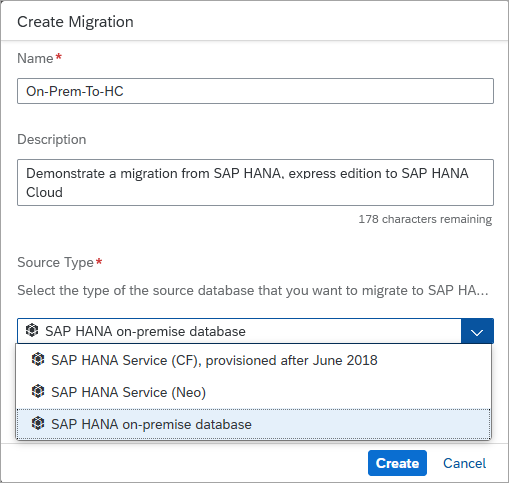Viewport: 509px width, 483px height.
Task: Edit the Description text area
Action: click(x=255, y=182)
